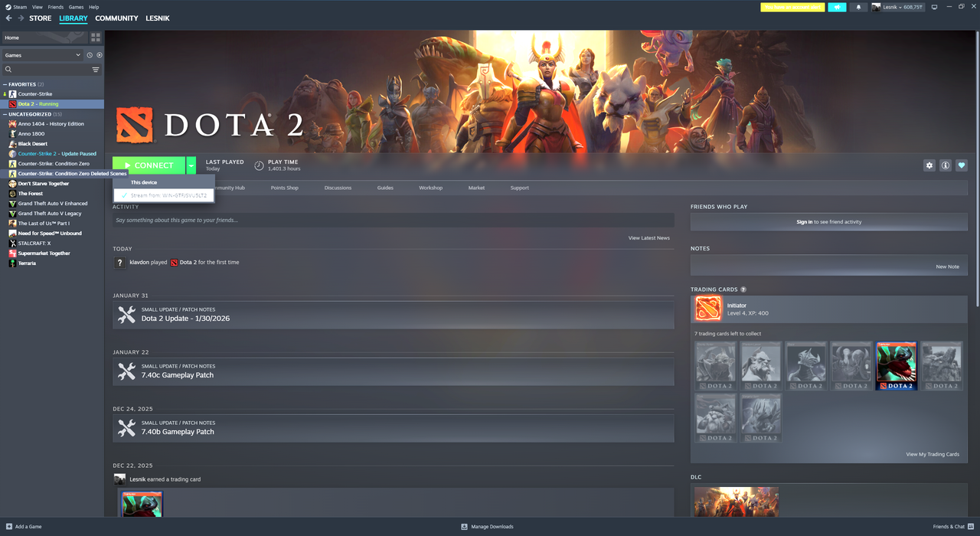The image size is (980, 536).
Task: Click the green Connect button
Action: pyautogui.click(x=149, y=165)
